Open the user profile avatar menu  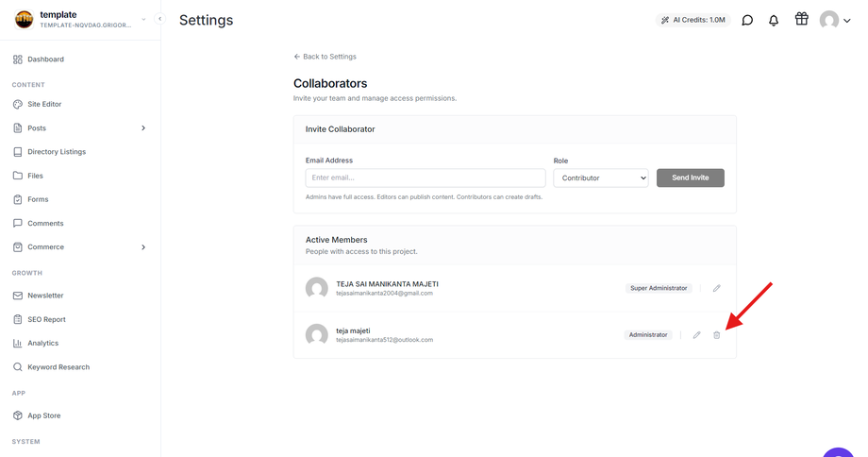pyautogui.click(x=835, y=21)
